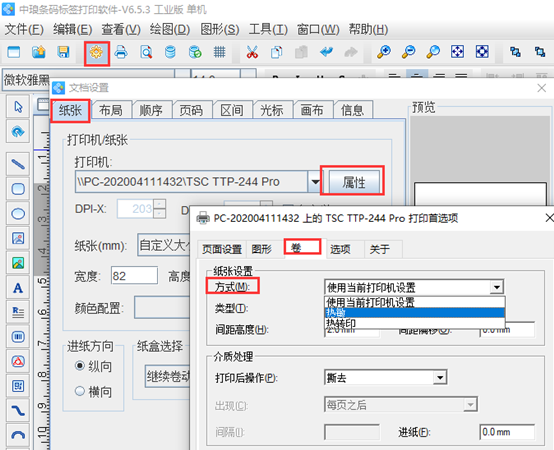Open print preview magnifier icon
The image size is (554, 450).
[x=146, y=52]
